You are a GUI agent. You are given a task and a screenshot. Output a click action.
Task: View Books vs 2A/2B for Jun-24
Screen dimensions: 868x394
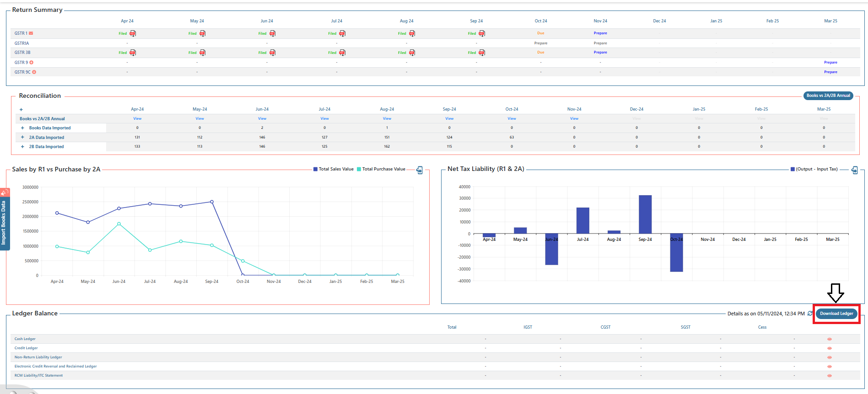pos(262,119)
